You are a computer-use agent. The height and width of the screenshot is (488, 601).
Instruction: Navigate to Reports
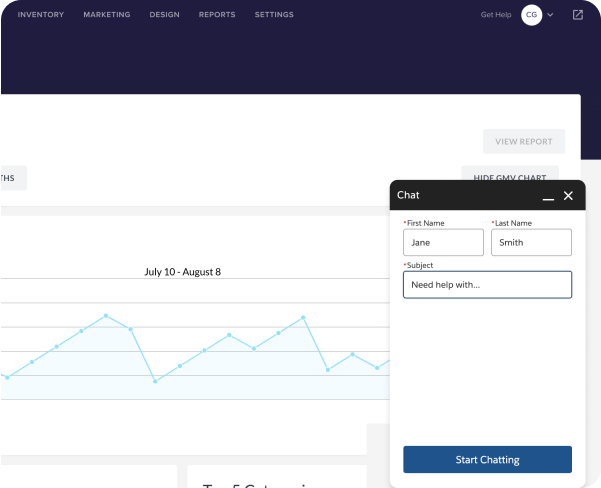pyautogui.click(x=217, y=15)
